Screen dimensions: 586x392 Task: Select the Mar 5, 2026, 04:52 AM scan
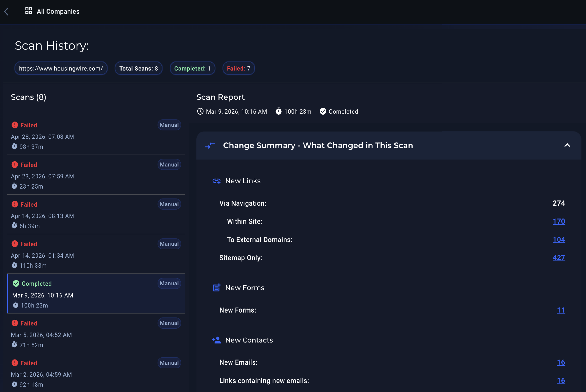(96, 333)
